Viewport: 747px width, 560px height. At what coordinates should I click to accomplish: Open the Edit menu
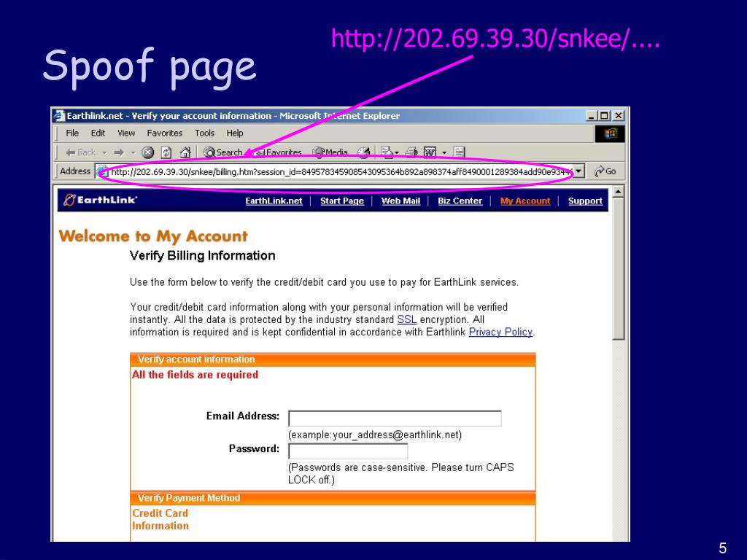tap(98, 133)
